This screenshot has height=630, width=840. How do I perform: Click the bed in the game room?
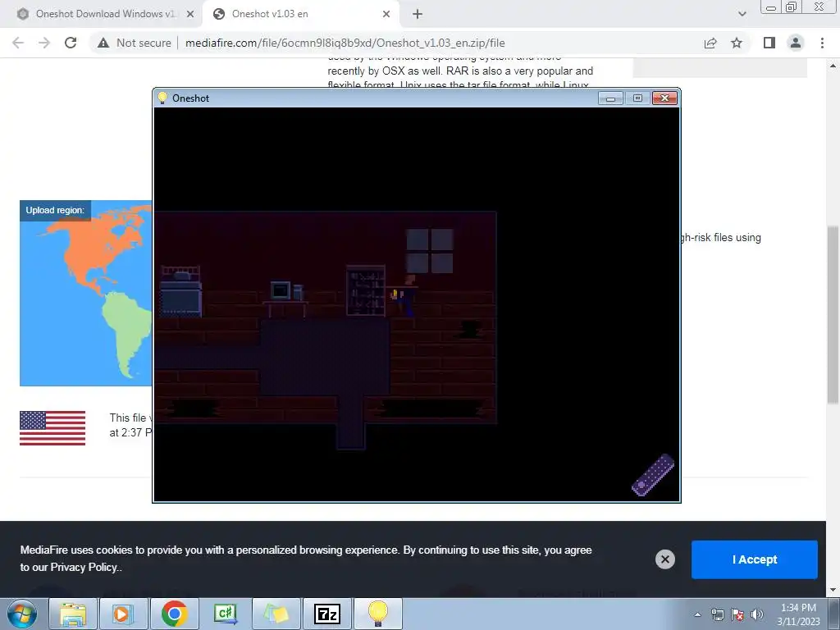click(x=181, y=291)
